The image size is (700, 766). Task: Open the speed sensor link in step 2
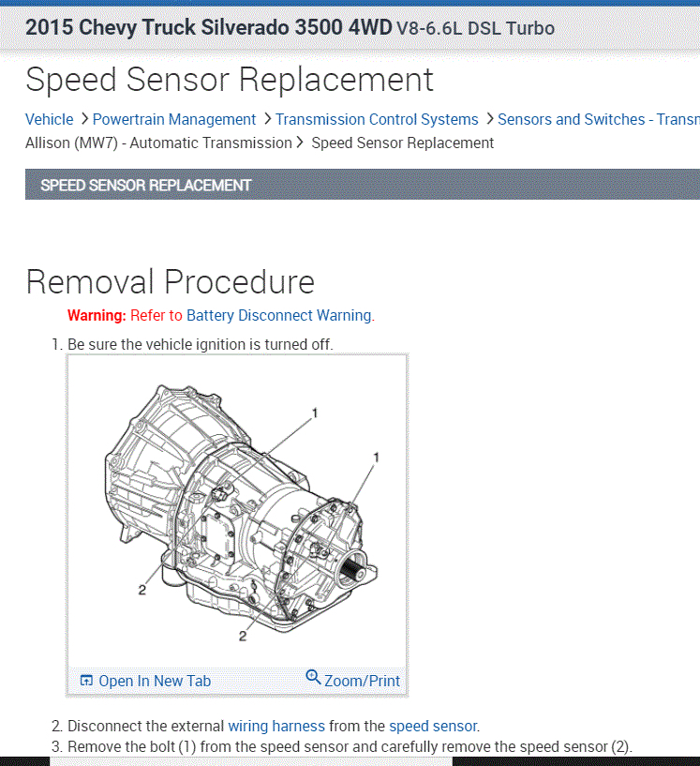[x=433, y=726]
